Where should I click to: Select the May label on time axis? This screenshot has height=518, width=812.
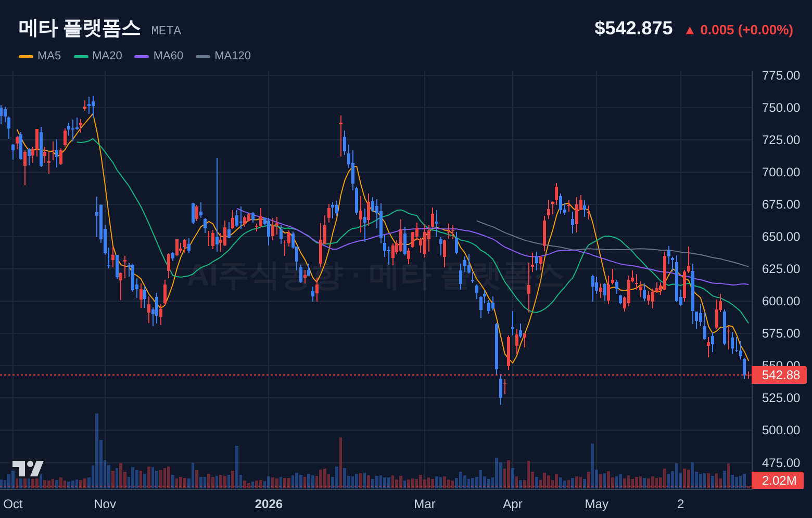597,504
